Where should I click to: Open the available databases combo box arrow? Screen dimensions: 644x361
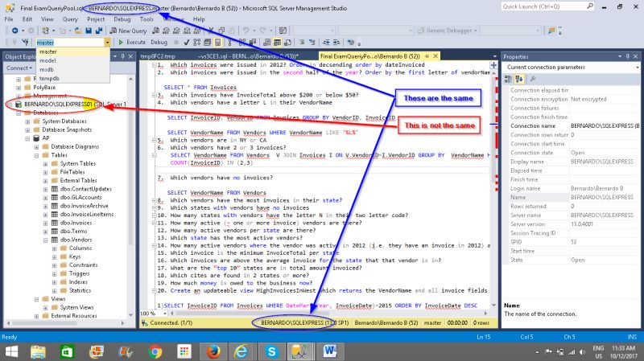coord(107,43)
